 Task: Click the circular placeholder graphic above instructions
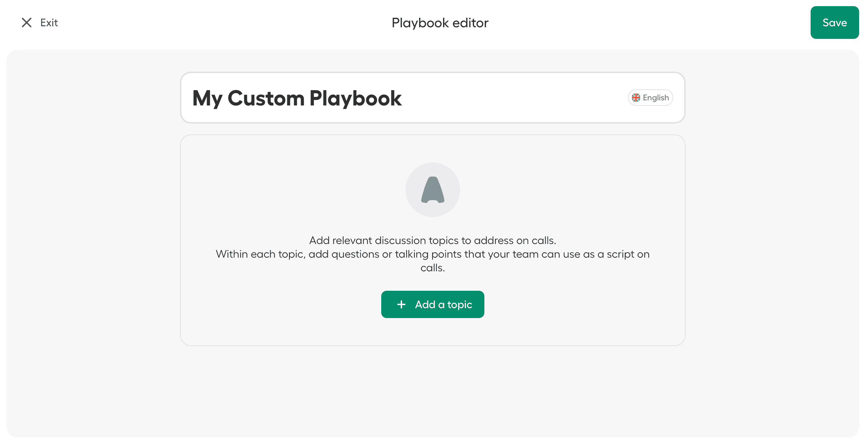click(x=432, y=190)
